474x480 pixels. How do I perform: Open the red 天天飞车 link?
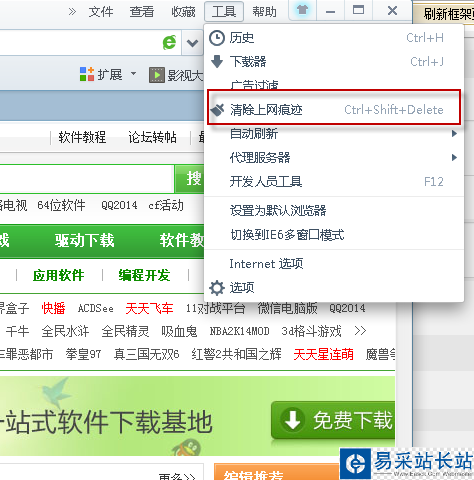click(x=149, y=308)
